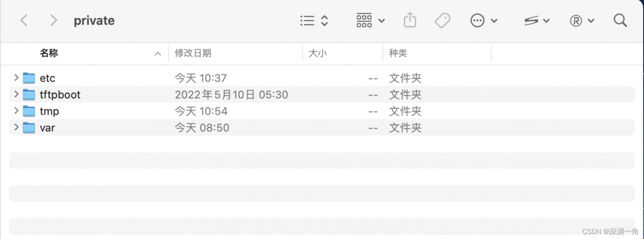Expand the tmp folder disclosure arrow
The height and width of the screenshot is (239, 644).
point(16,111)
